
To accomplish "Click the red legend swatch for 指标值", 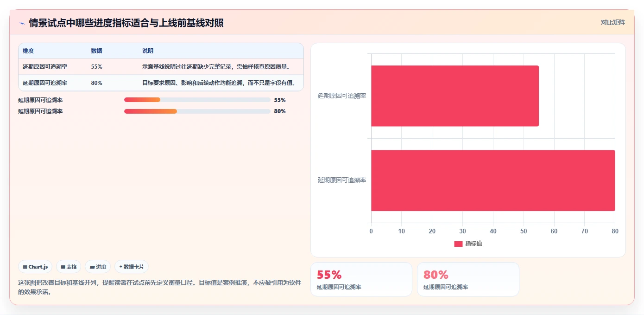I will click(x=458, y=244).
